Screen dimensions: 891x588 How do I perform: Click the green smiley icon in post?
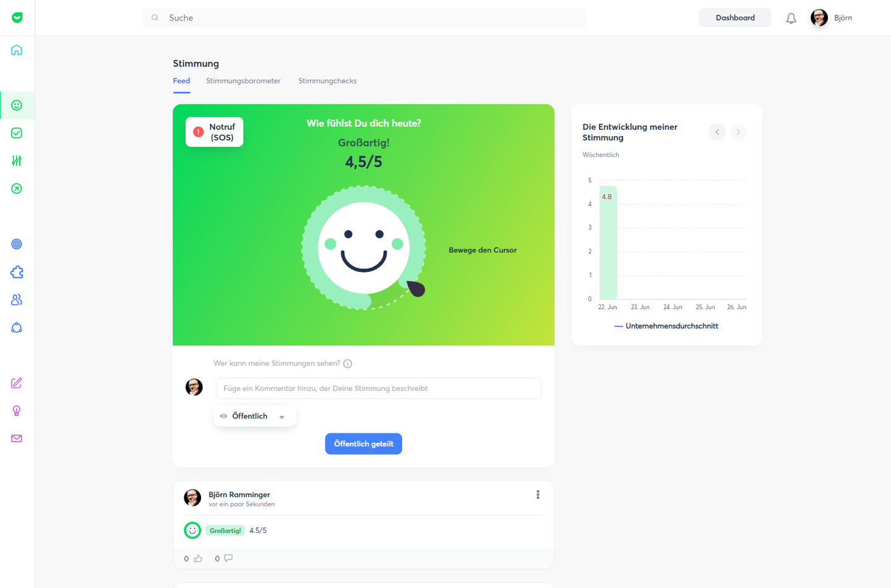tap(192, 530)
